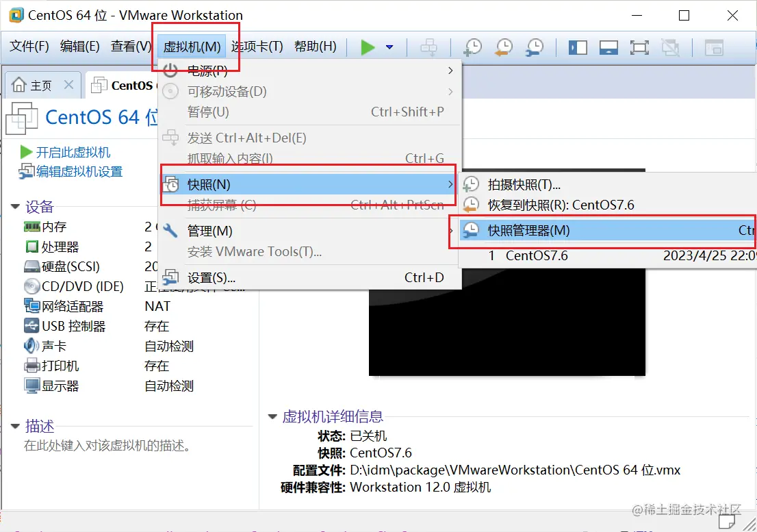Collapse the 设备 section
The width and height of the screenshot is (757, 532).
pyautogui.click(x=15, y=207)
